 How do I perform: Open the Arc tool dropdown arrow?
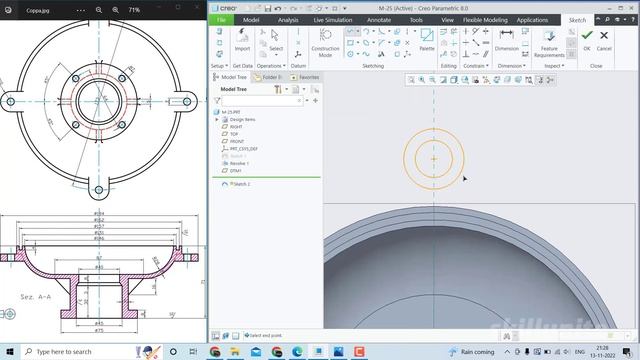(373, 31)
